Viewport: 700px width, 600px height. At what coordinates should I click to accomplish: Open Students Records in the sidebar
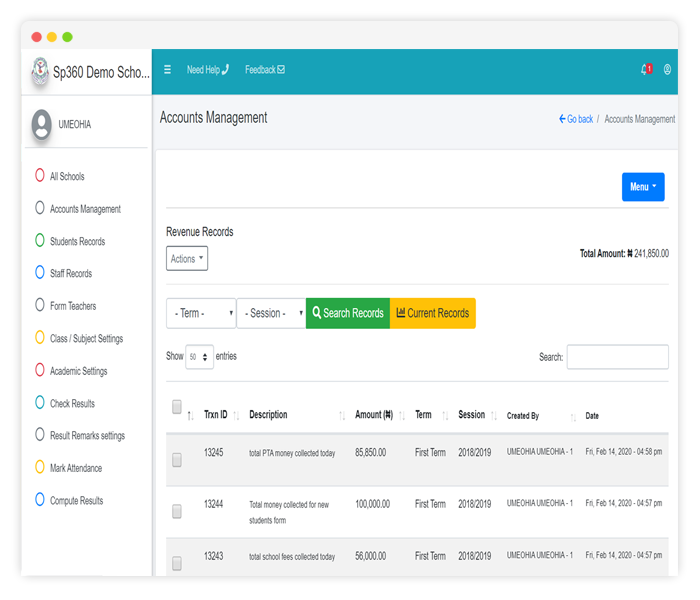tap(77, 241)
